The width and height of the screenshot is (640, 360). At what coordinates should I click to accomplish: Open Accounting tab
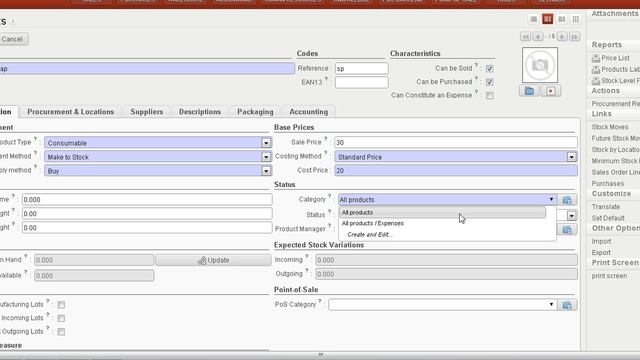coord(309,111)
